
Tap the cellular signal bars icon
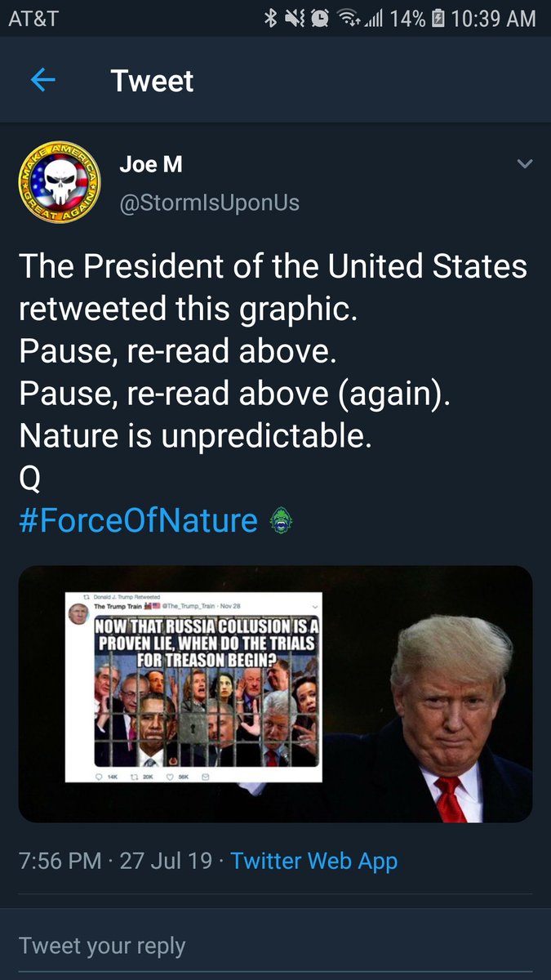tap(373, 19)
